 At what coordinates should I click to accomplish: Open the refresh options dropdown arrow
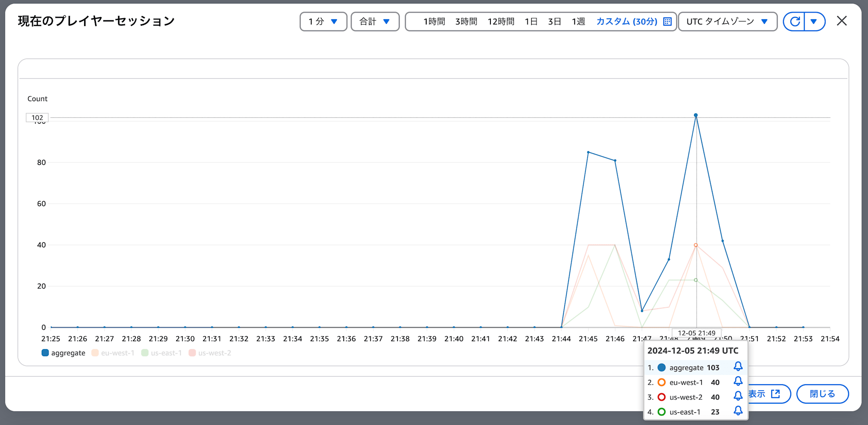(814, 22)
